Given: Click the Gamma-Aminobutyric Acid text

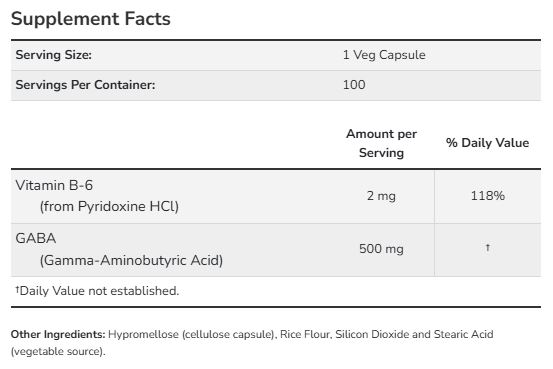Looking at the screenshot, I should coord(131,260).
